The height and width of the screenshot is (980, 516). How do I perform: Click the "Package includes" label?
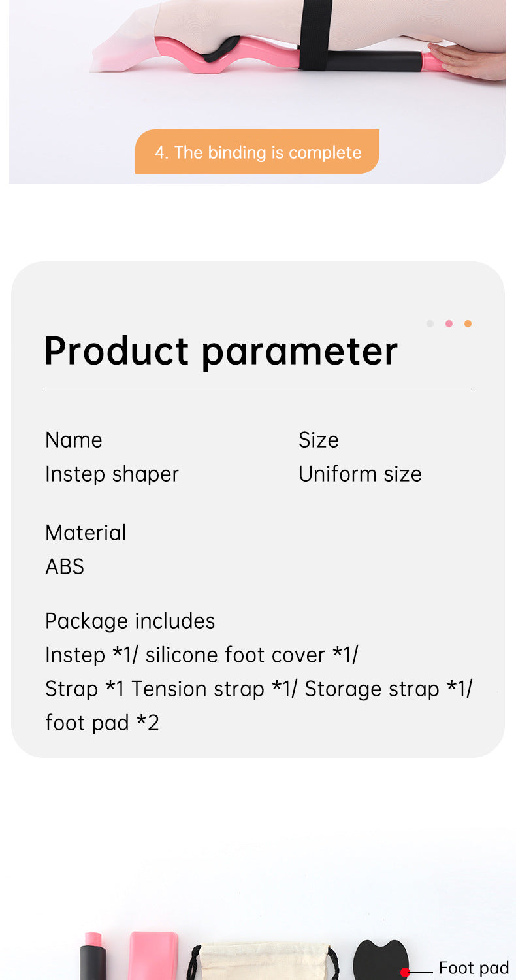pyautogui.click(x=130, y=621)
